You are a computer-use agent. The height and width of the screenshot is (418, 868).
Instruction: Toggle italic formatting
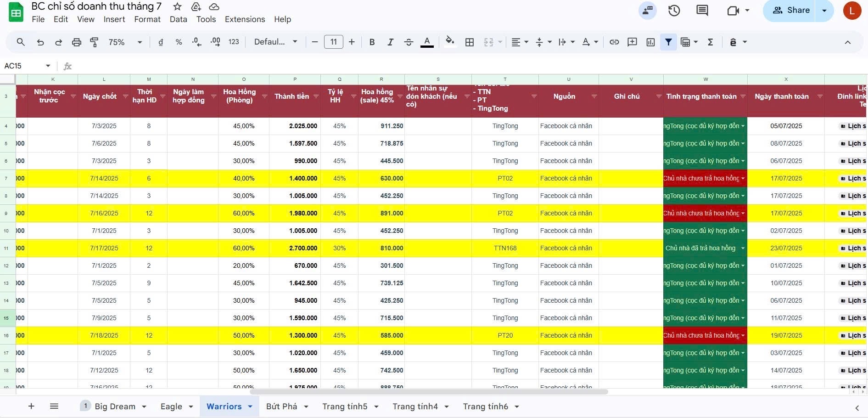click(390, 42)
